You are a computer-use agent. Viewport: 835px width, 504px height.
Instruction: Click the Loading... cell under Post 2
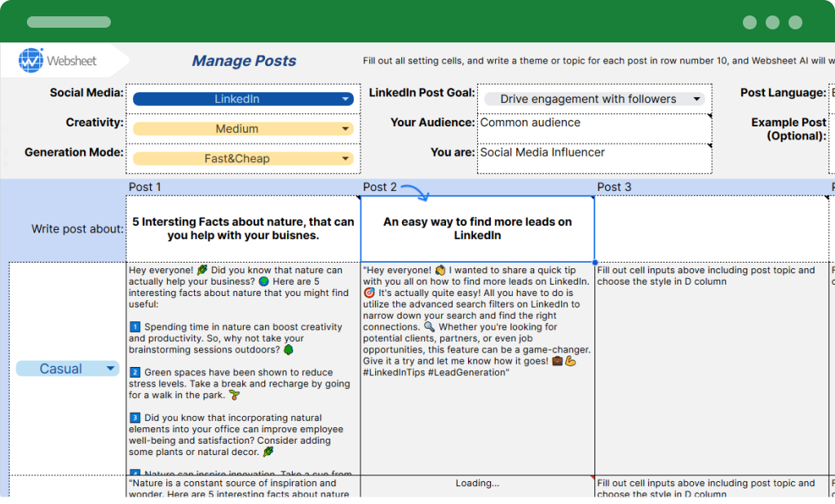click(478, 486)
